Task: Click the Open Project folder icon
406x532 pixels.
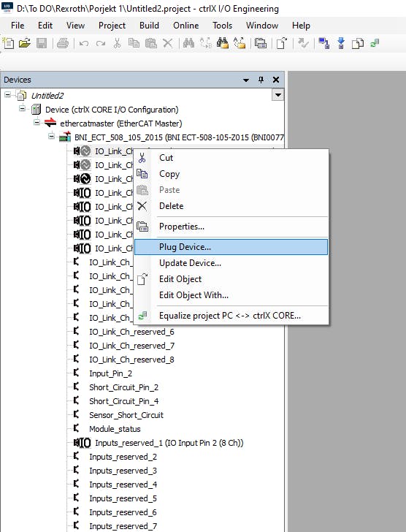Action: tap(25, 43)
